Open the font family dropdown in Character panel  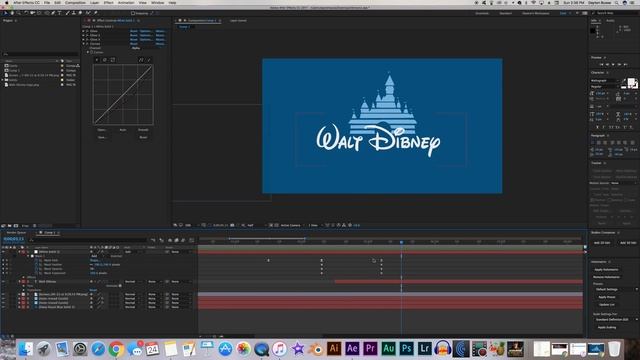tap(604, 81)
